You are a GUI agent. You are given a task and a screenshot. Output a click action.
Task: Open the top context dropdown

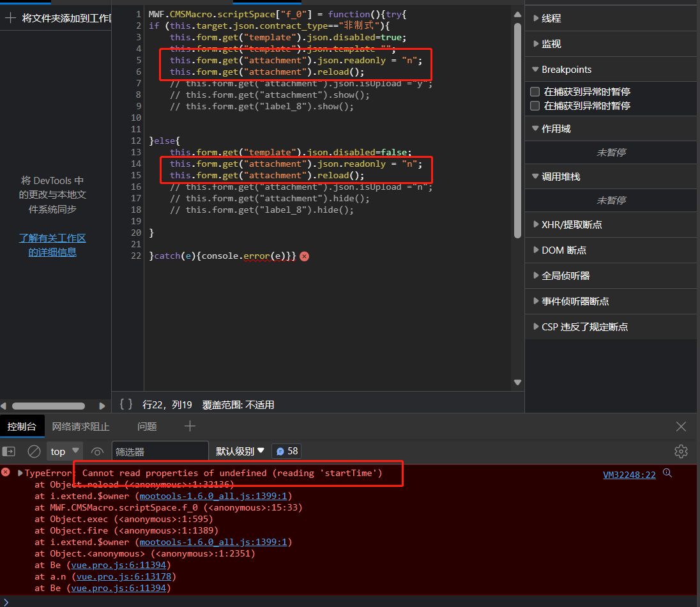point(65,451)
